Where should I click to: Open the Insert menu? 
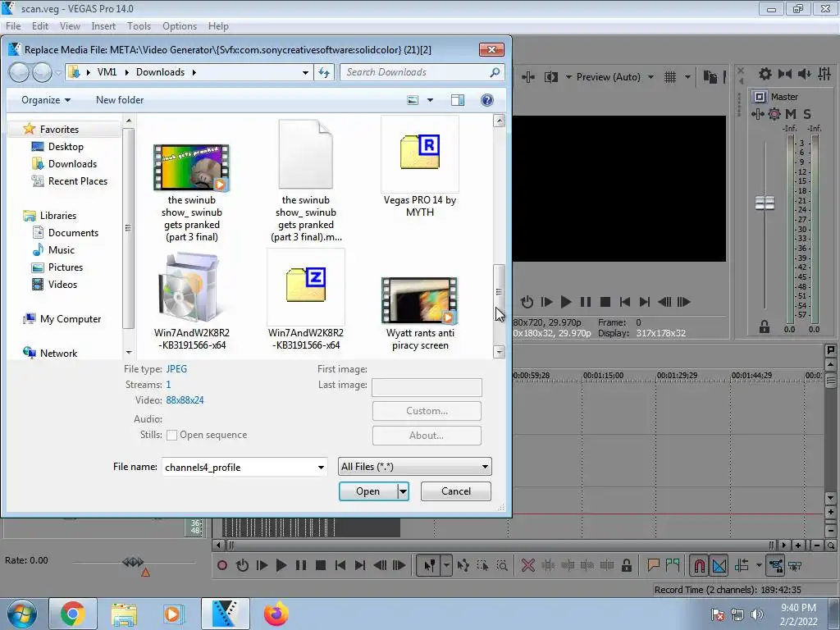103,25
